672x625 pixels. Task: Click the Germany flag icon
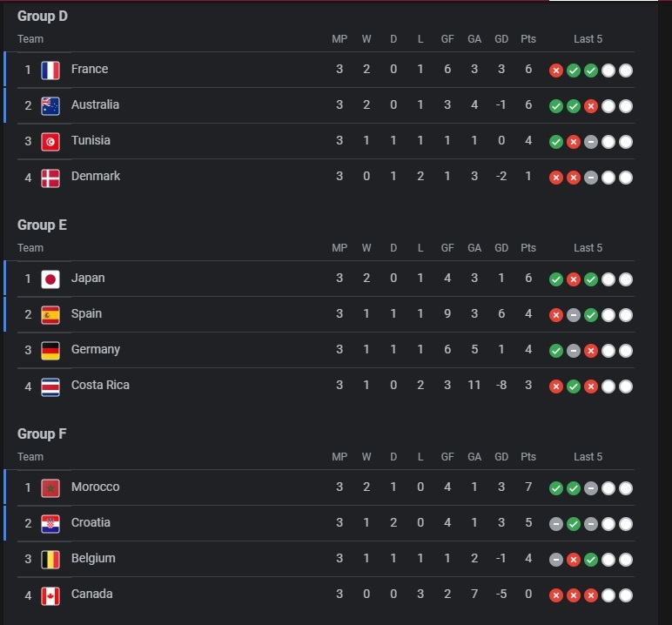(50, 351)
